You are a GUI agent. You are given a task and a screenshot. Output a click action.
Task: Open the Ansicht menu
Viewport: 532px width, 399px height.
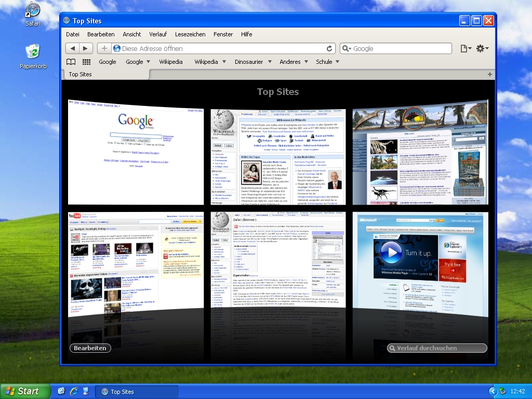tap(131, 34)
